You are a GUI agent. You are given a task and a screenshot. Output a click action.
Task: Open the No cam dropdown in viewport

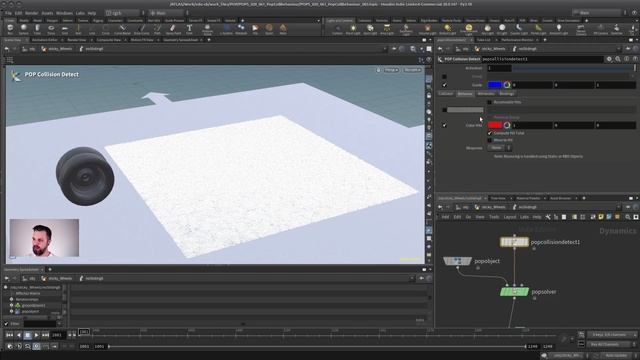(x=412, y=70)
